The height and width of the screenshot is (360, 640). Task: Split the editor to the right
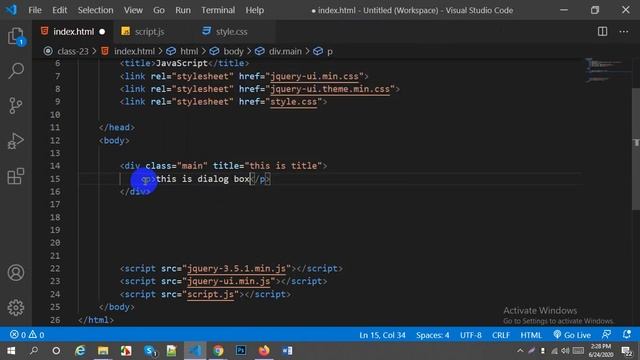point(602,31)
